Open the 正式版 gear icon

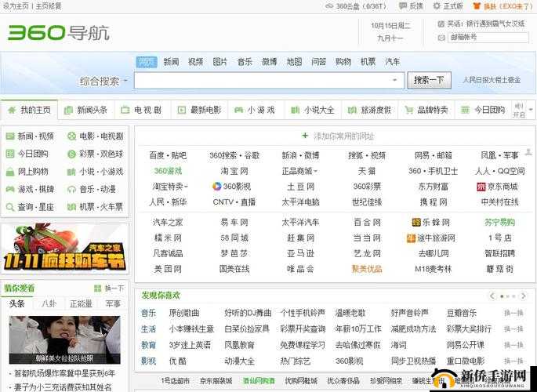click(x=437, y=5)
